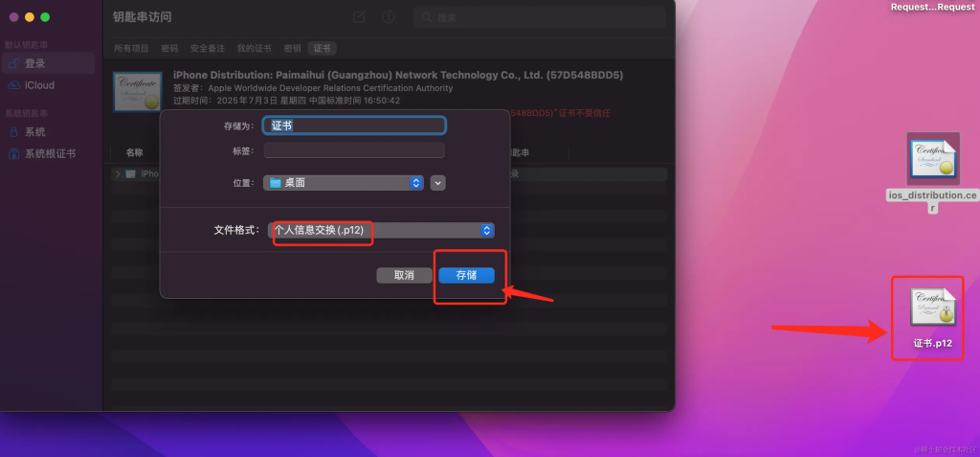Click the compose new item icon in toolbar

359,17
